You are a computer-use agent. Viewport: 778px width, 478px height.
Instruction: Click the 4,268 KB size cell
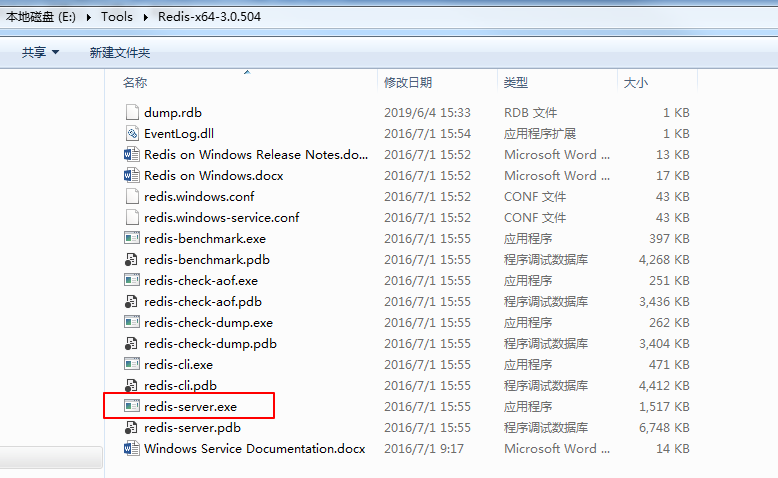tap(664, 260)
